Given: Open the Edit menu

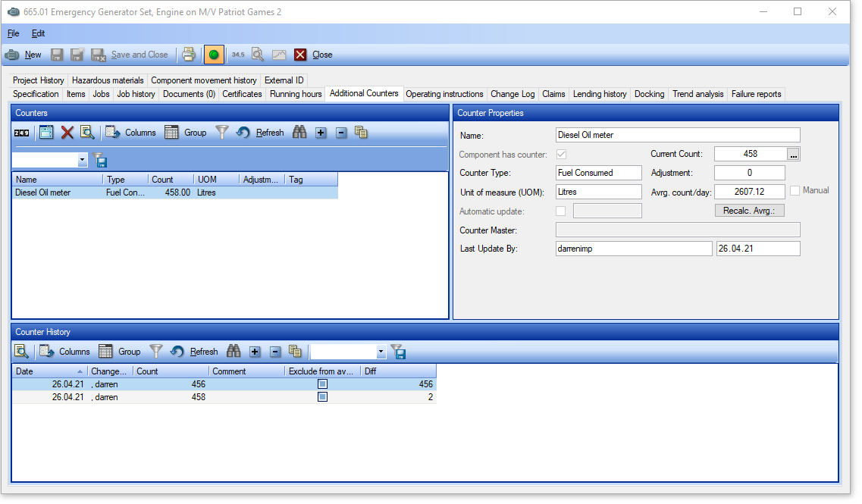Looking at the screenshot, I should (38, 33).
